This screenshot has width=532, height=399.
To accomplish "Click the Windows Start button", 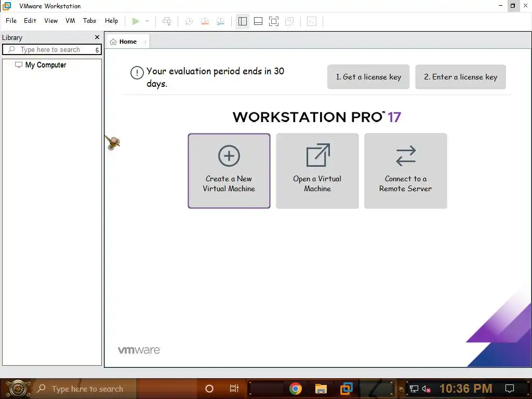I will [x=17, y=389].
